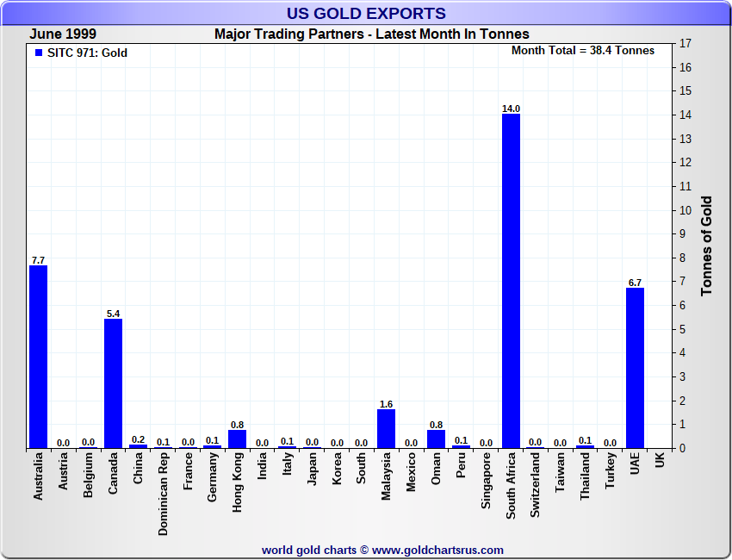Click the 1.6 value above Malaysia
This screenshot has width=732, height=560.
386,404
